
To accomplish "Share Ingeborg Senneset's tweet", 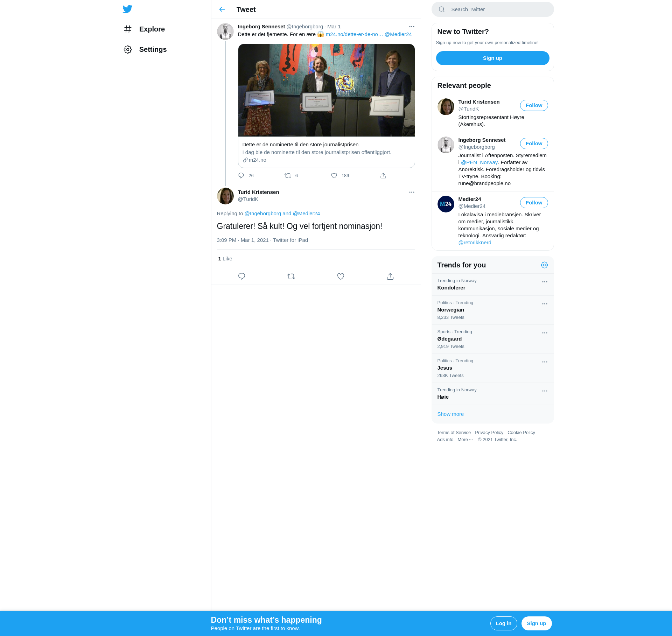I will coord(383,176).
